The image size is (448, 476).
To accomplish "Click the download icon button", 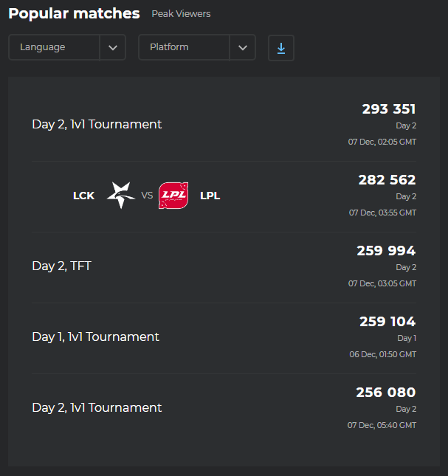I will (281, 48).
